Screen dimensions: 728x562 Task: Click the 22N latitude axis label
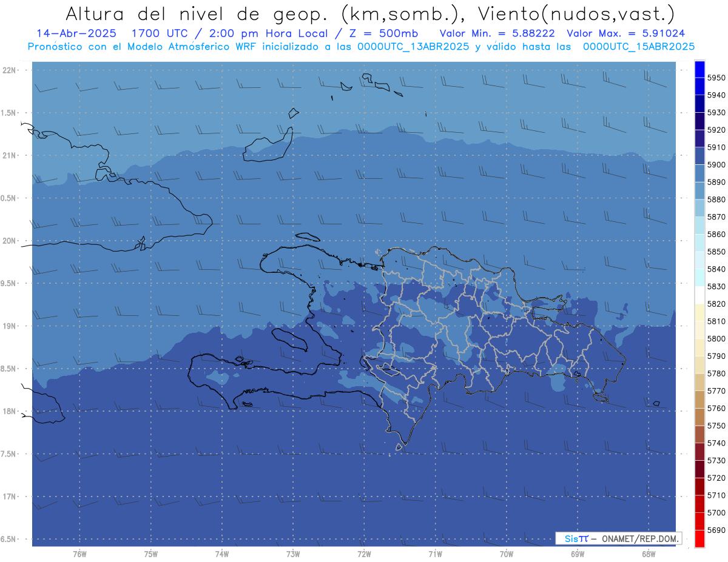(x=9, y=70)
